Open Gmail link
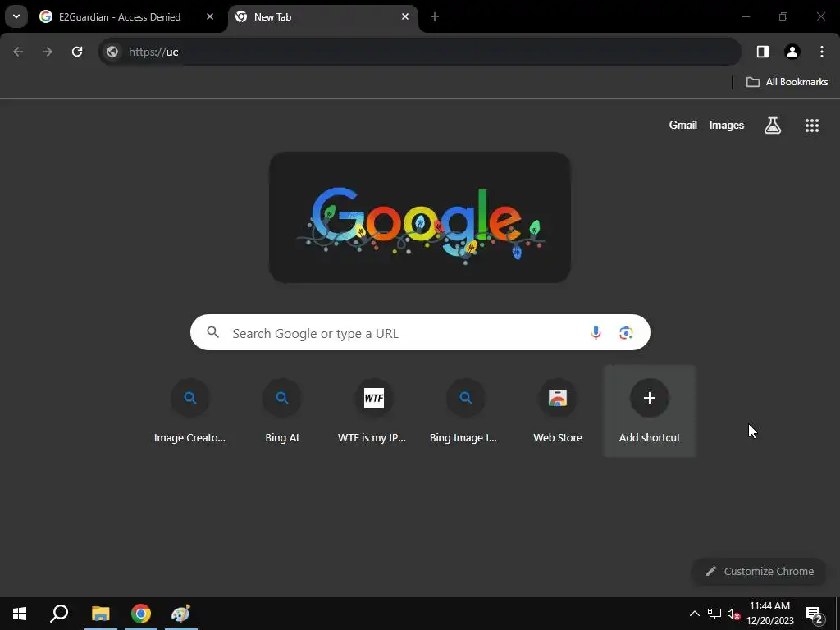 click(683, 126)
